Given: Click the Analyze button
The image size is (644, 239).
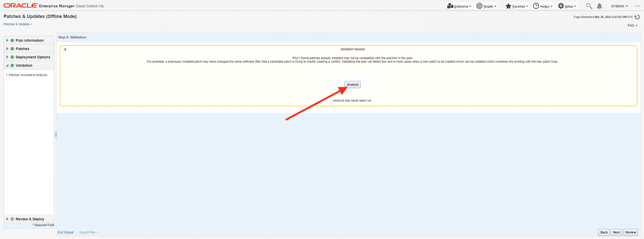Looking at the screenshot, I should coord(353,84).
